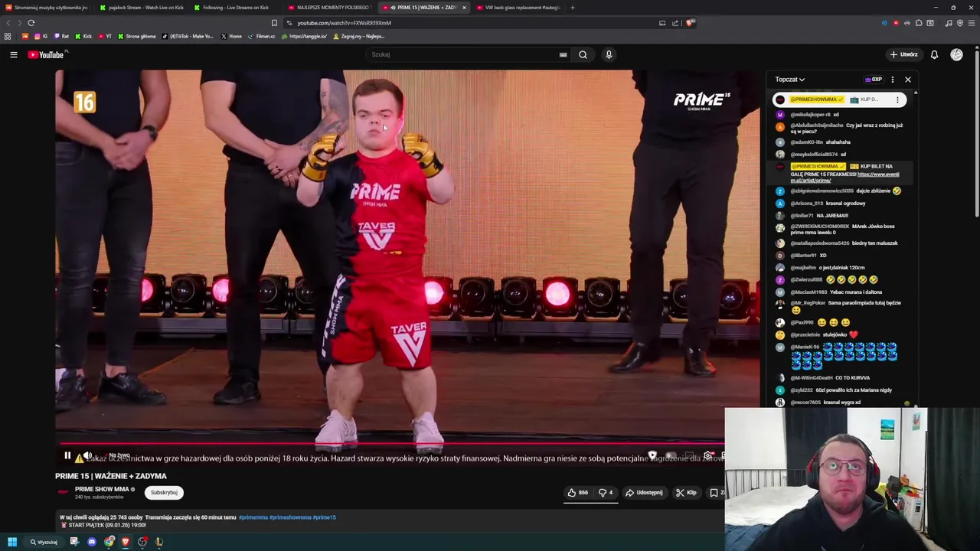The width and height of the screenshot is (980, 551).
Task: Open the Kick bookmark
Action: tap(83, 36)
